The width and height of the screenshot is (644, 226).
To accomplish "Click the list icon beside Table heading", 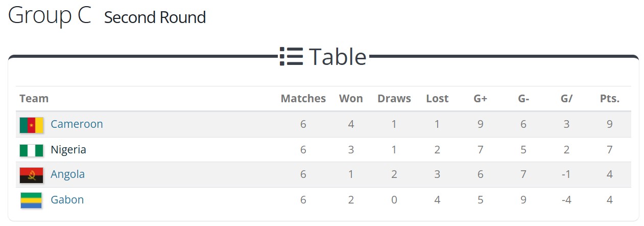I will (x=292, y=56).
